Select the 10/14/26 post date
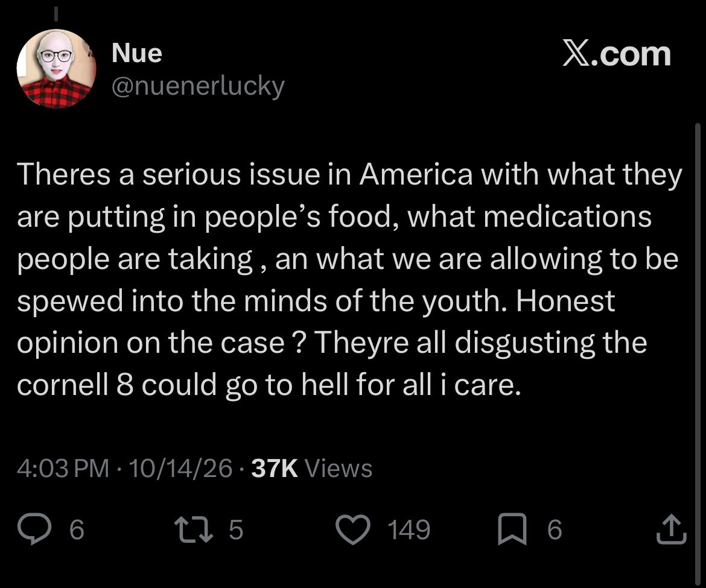Image resolution: width=706 pixels, height=588 pixels. pos(180,468)
